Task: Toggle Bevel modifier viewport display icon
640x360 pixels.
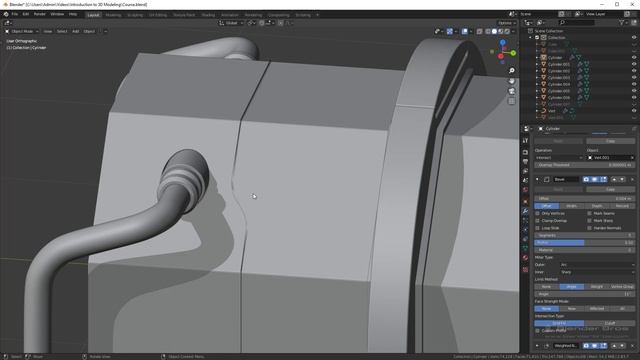Action: click(x=595, y=180)
